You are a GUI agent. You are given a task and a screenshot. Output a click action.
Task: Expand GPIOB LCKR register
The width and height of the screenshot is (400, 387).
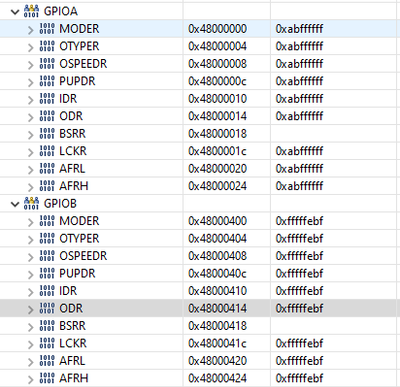[31, 344]
